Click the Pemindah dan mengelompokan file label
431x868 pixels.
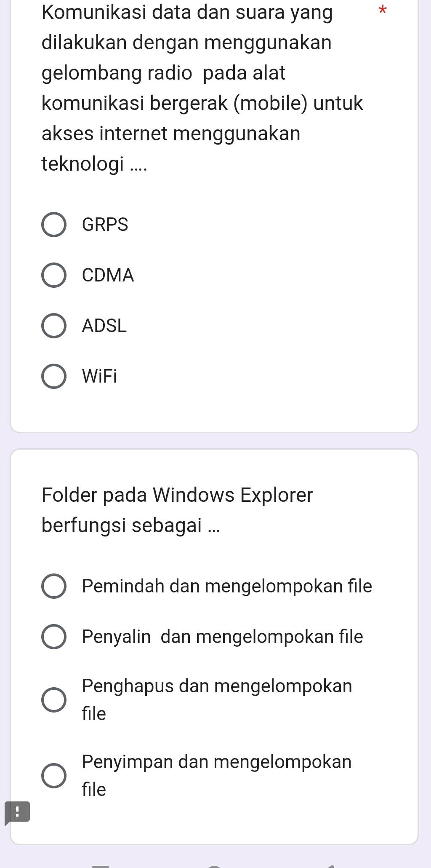pos(227,586)
